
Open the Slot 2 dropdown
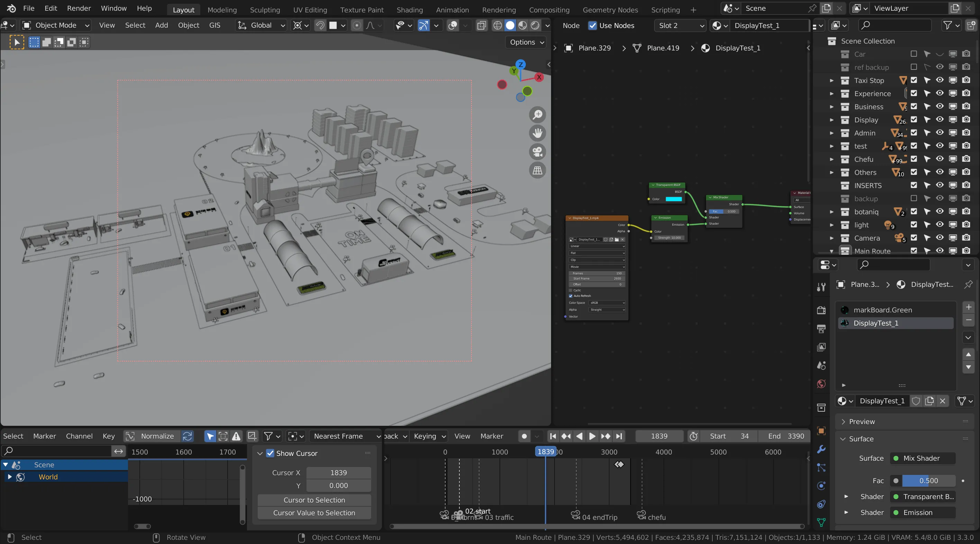pos(680,26)
